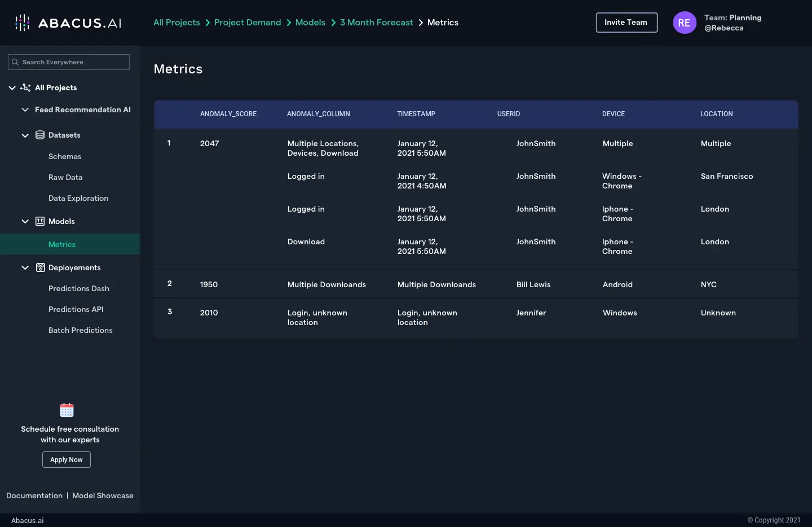812x527 pixels.
Task: Open the Documentation link
Action: pos(34,495)
